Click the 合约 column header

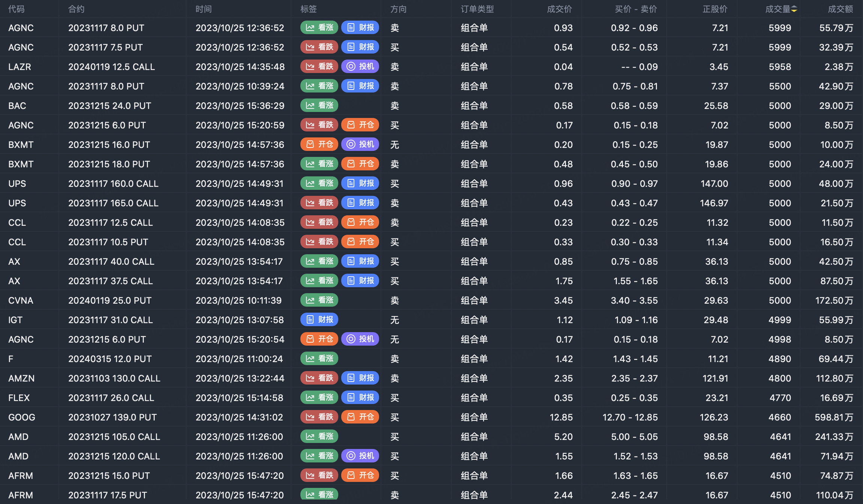click(76, 9)
